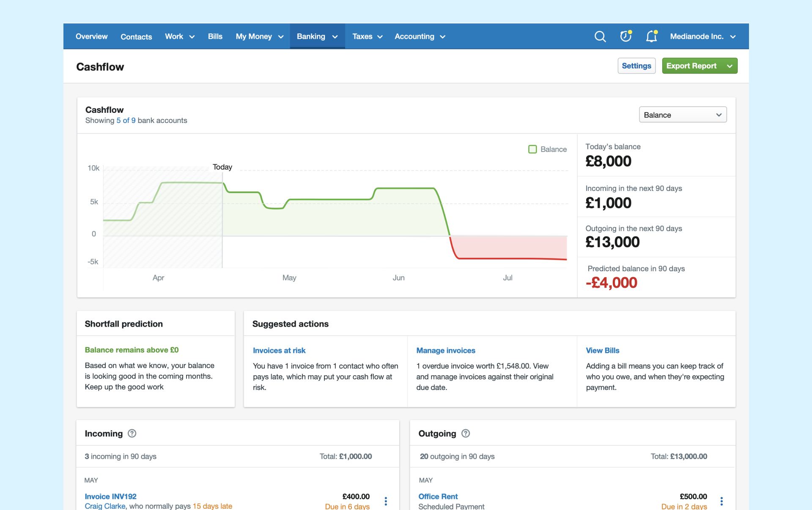Click the 5 of 9 accounts link

pyautogui.click(x=126, y=120)
